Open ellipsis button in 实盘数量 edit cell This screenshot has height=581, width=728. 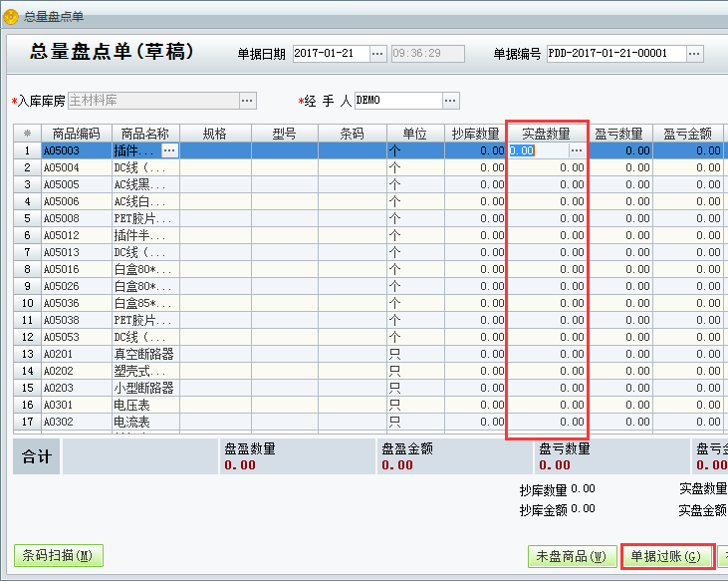(577, 150)
